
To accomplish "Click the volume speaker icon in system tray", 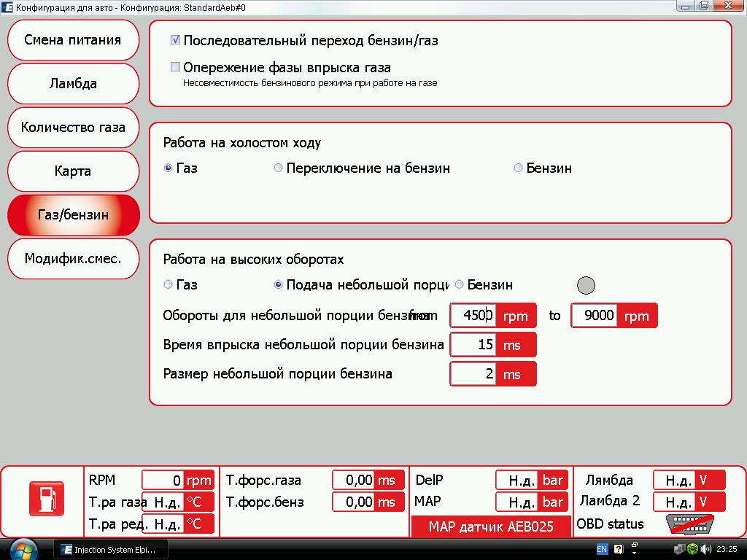I will pos(705,549).
